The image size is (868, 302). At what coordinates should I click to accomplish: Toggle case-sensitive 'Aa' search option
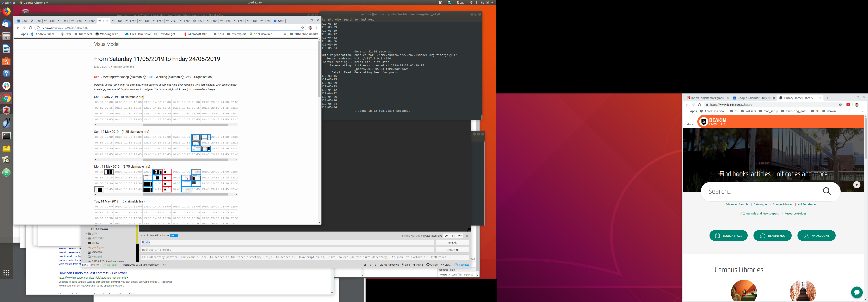tap(454, 236)
